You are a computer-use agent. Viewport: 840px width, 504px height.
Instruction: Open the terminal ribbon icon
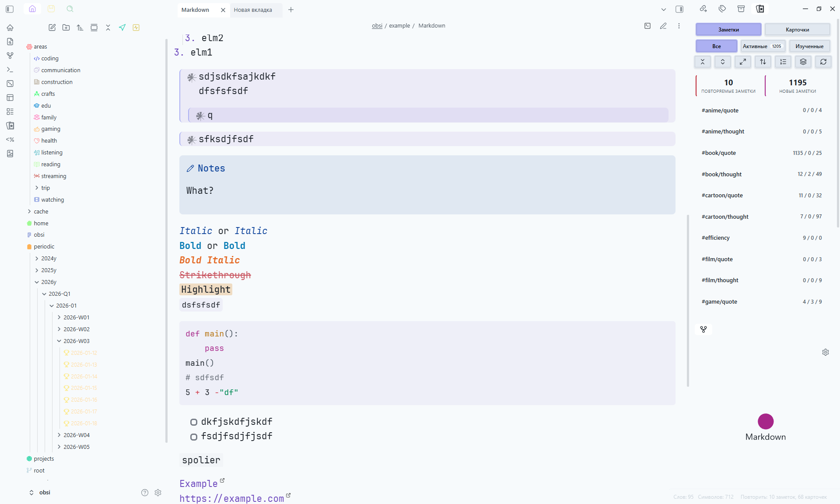coord(10,70)
